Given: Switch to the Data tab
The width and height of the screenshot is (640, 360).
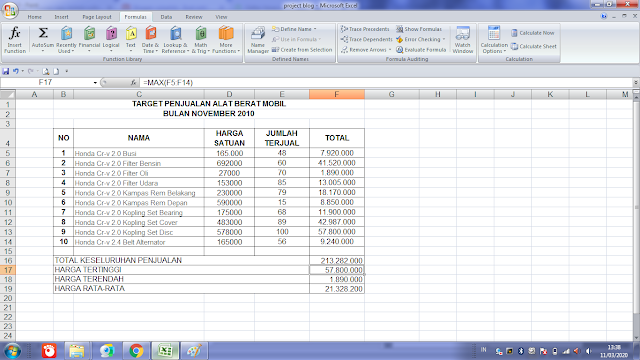Looking at the screenshot, I should [166, 17].
